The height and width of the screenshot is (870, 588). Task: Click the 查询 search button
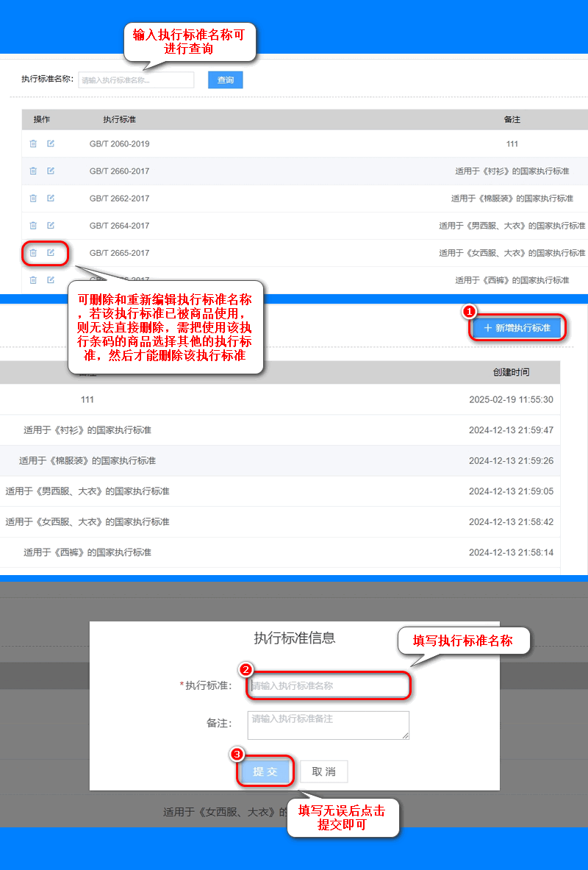tap(225, 80)
